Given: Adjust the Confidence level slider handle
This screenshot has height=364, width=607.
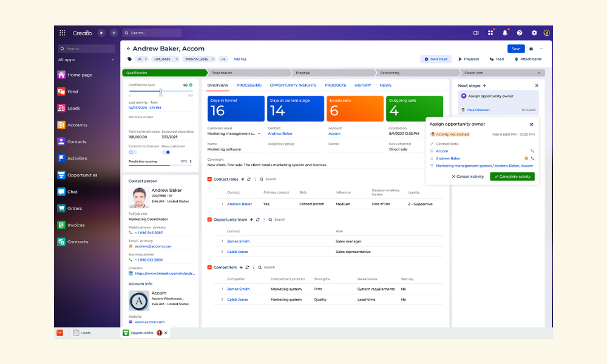Looking at the screenshot, I should click(161, 91).
